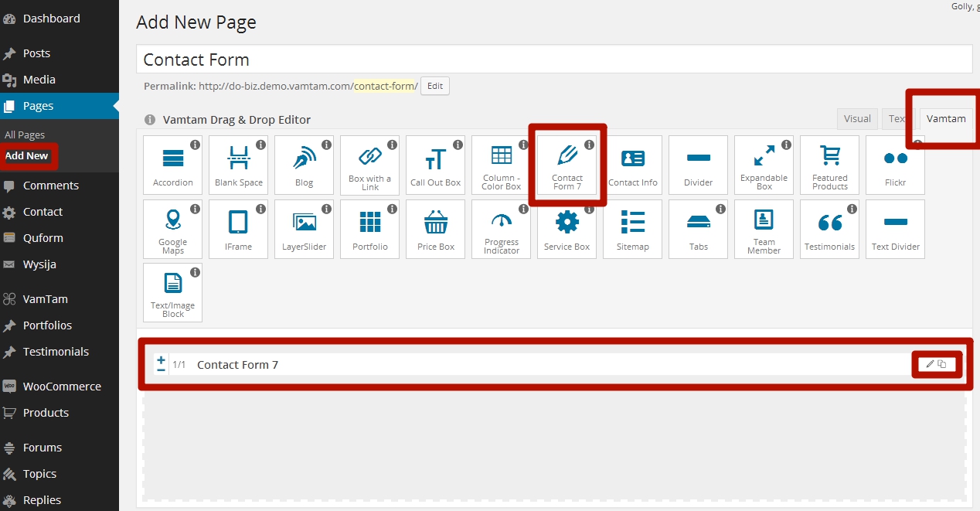
Task: Insert the Text Divider element
Action: coord(895,229)
